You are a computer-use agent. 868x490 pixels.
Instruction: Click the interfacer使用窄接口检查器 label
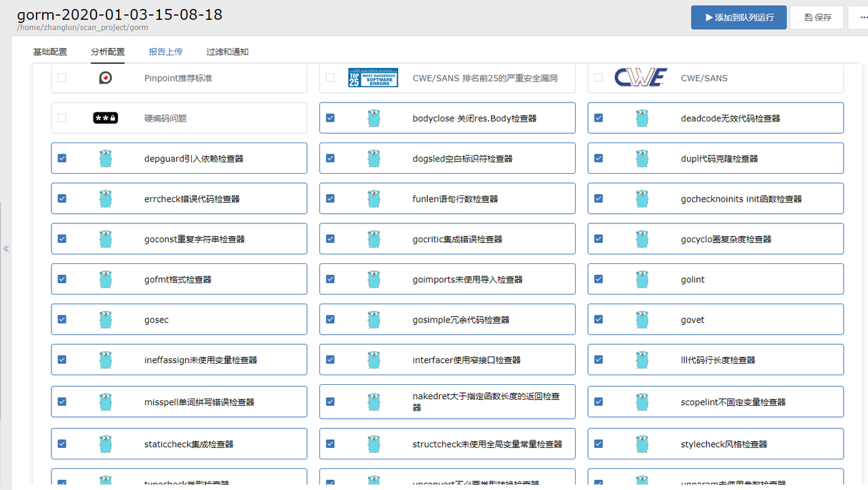pos(467,360)
